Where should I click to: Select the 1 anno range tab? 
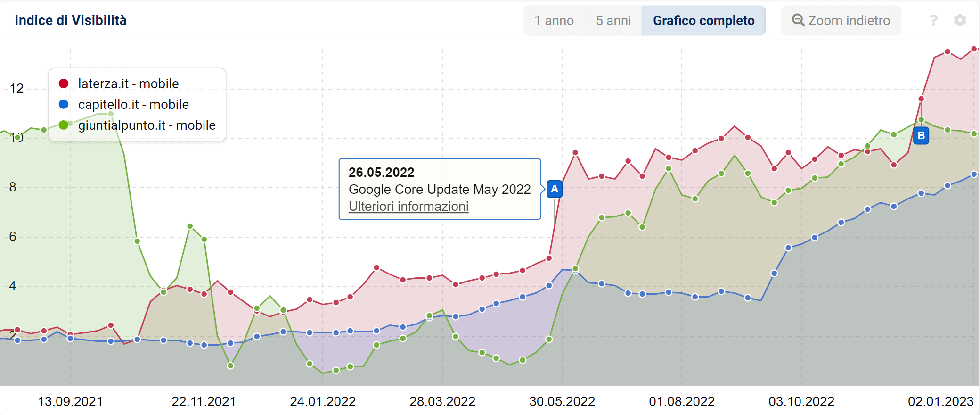pos(554,21)
